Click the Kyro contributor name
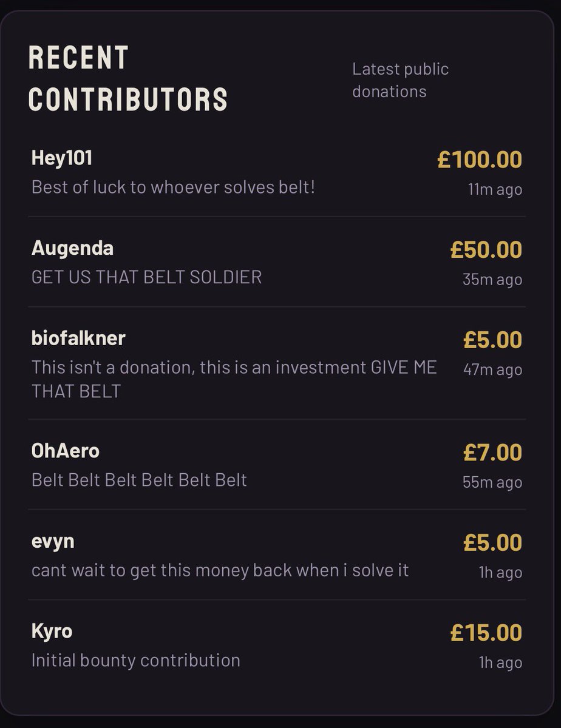This screenshot has width=561, height=728. point(52,631)
